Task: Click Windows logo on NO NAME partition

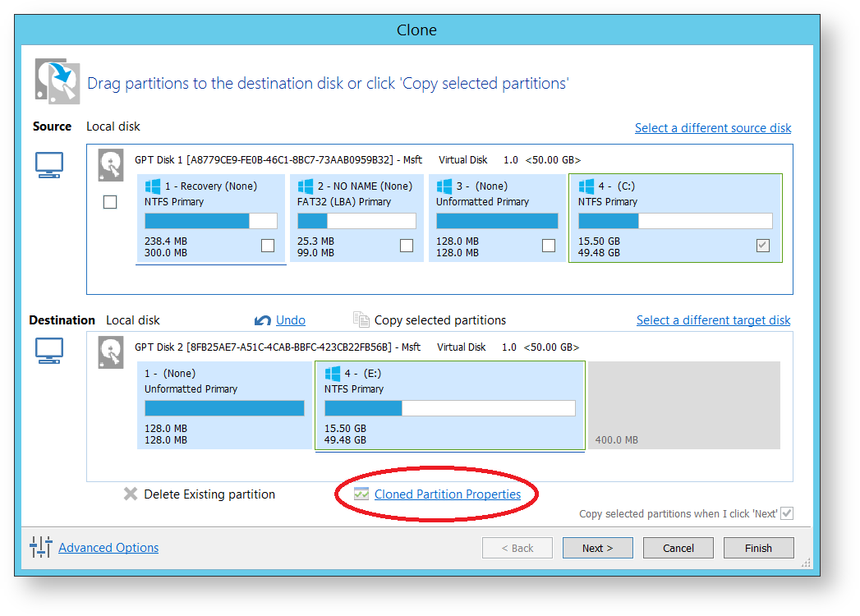Action: coord(305,186)
